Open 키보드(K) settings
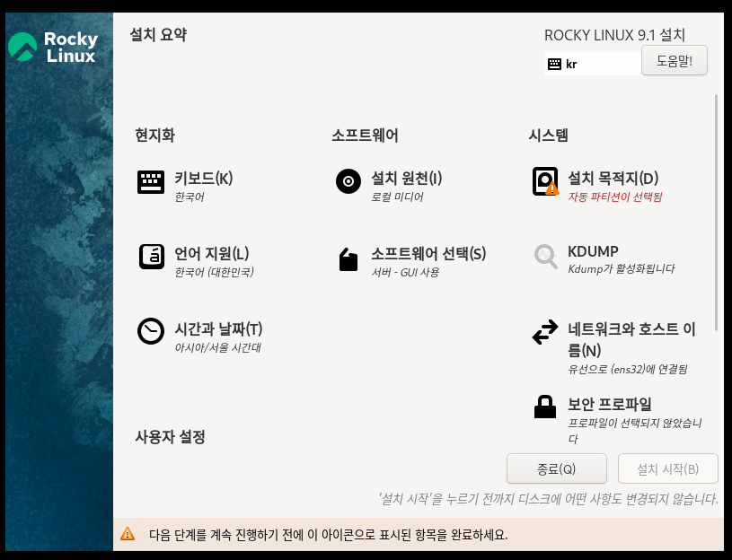 [204, 178]
